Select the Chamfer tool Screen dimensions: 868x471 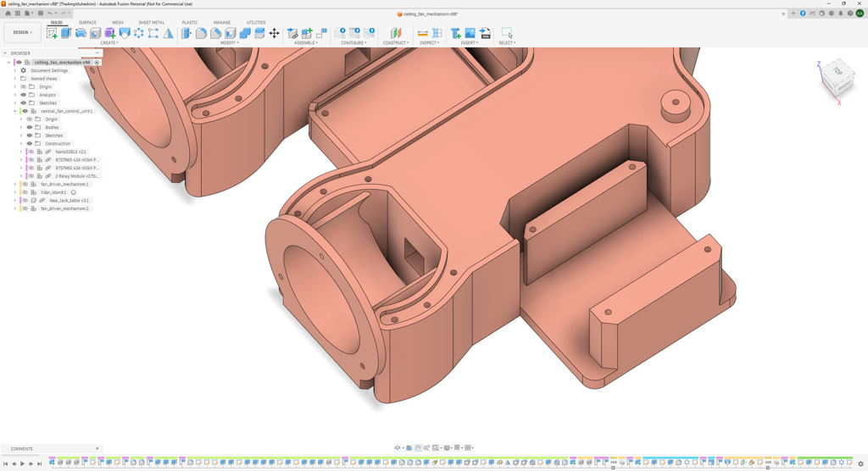tap(216, 33)
